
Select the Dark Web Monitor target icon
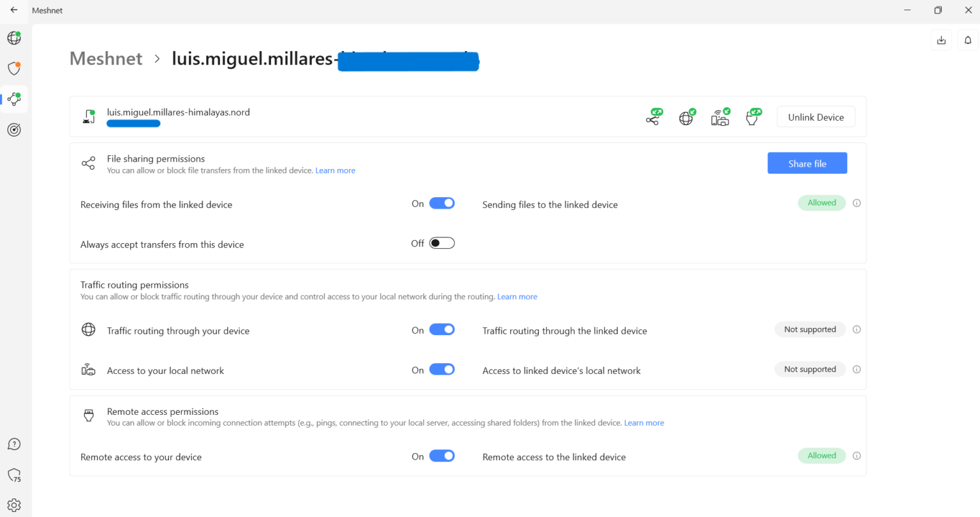[13, 130]
